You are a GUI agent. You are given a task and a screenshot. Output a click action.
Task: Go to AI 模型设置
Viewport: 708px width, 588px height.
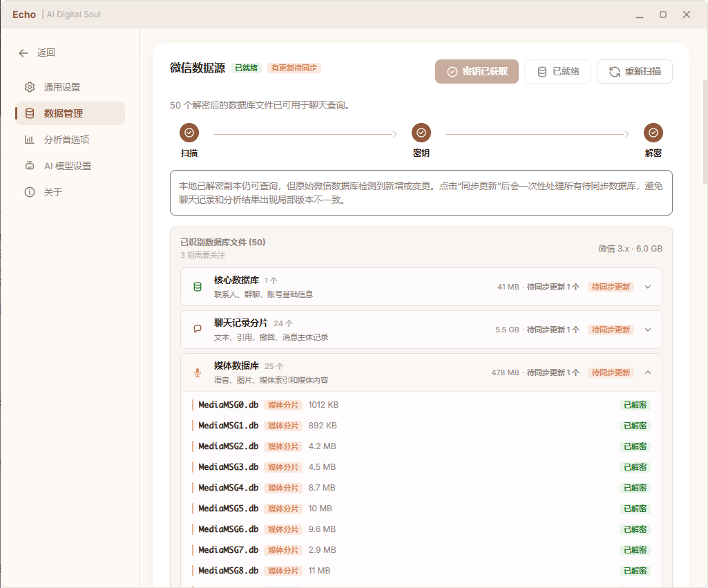click(x=70, y=166)
